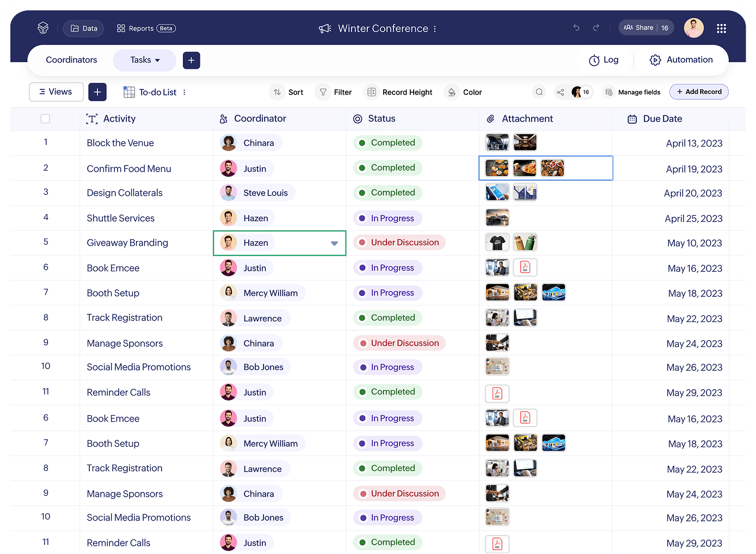Click the search magnifier icon
Screen dimensions: 756x554
pyautogui.click(x=539, y=92)
